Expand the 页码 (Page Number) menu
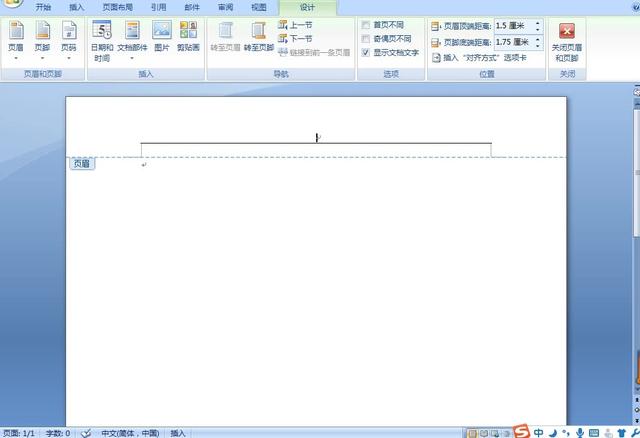Screen dimensions: 640x438 tap(68, 38)
